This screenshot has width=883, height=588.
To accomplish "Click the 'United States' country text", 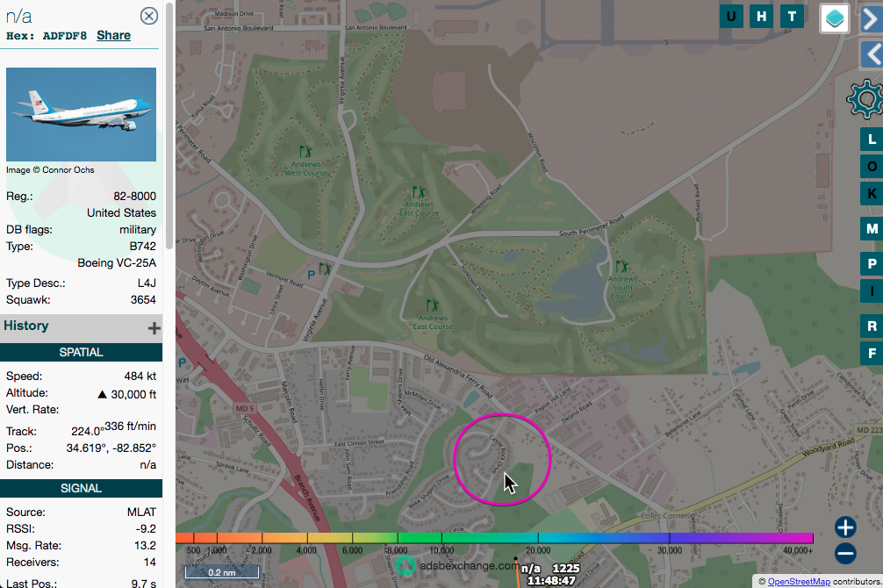I will 121,213.
